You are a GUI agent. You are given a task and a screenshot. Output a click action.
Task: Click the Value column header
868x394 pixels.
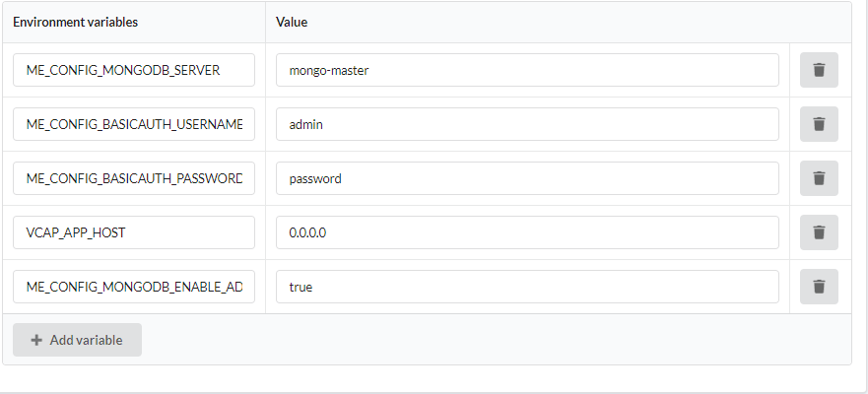point(292,22)
